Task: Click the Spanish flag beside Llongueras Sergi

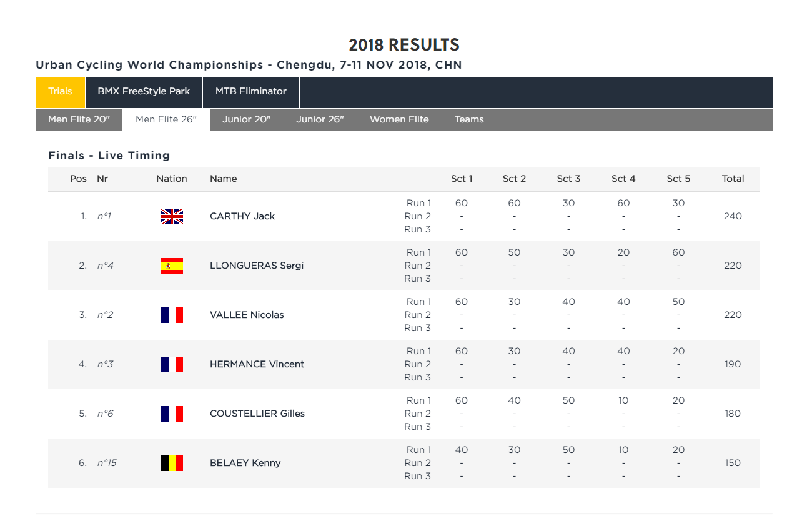Action: tap(172, 265)
